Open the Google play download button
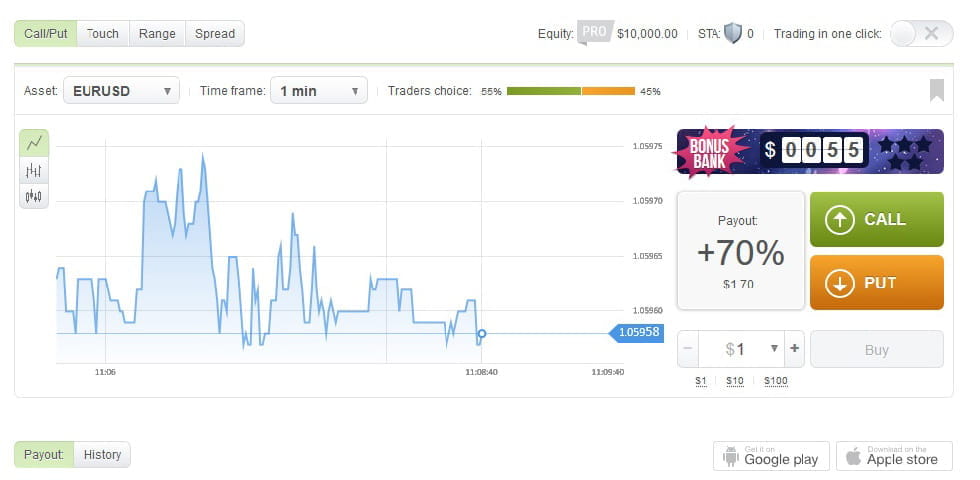980x480 pixels. pyautogui.click(x=771, y=456)
